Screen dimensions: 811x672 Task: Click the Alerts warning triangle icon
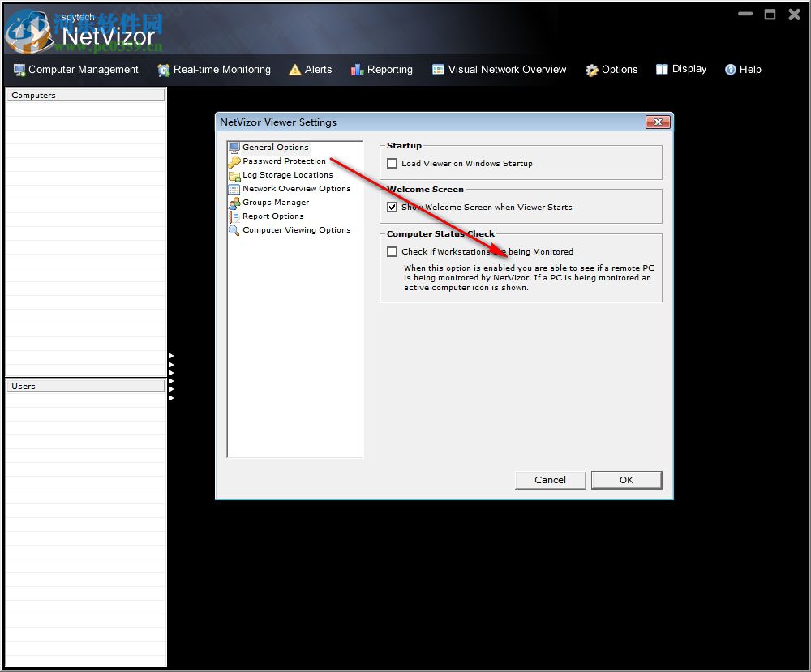(297, 69)
